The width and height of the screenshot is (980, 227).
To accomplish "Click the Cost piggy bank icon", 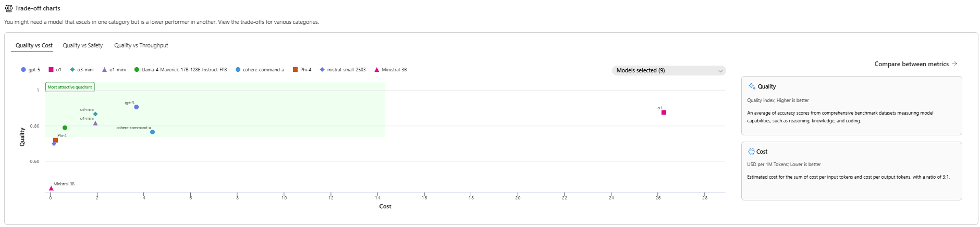I will pos(751,152).
